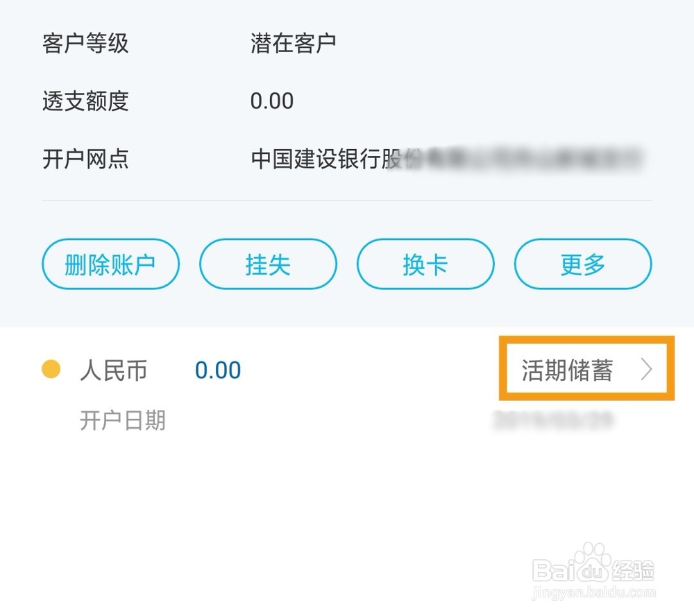
Task: Select the 换卡 button
Action: coord(425,264)
